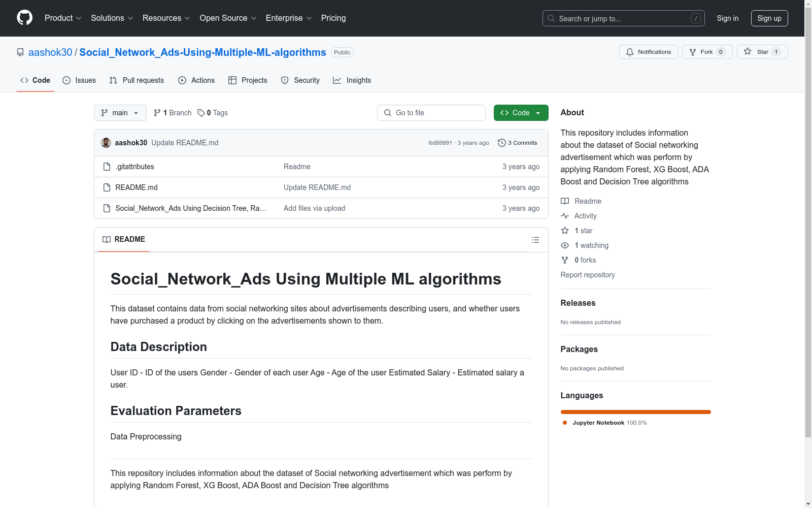Focus the Go to file search box

pyautogui.click(x=431, y=113)
